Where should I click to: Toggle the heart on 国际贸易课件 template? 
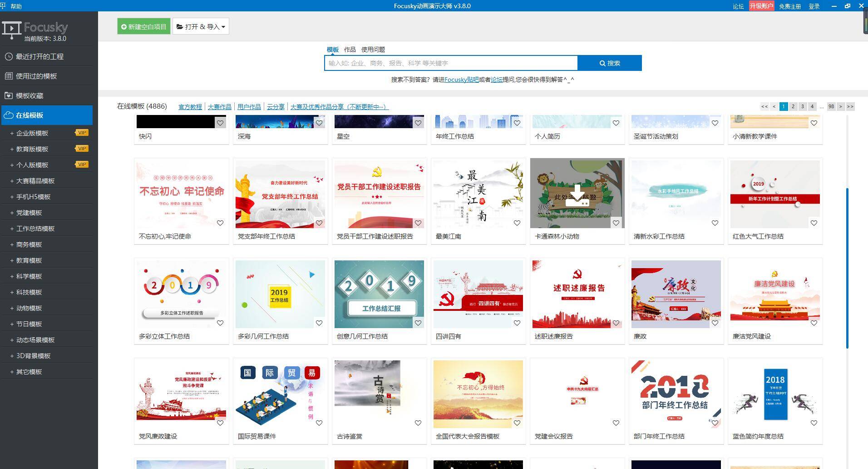[x=319, y=423]
